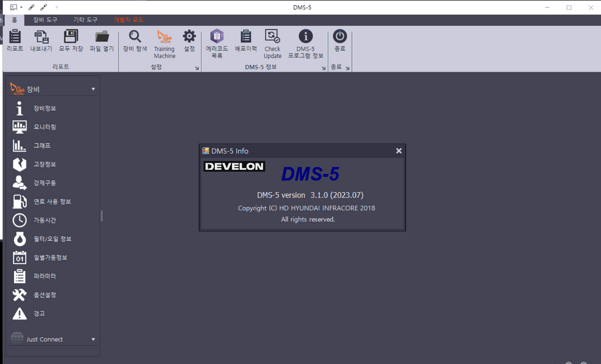
Task: Click the DEVELON logo in dialog
Action: pos(234,166)
